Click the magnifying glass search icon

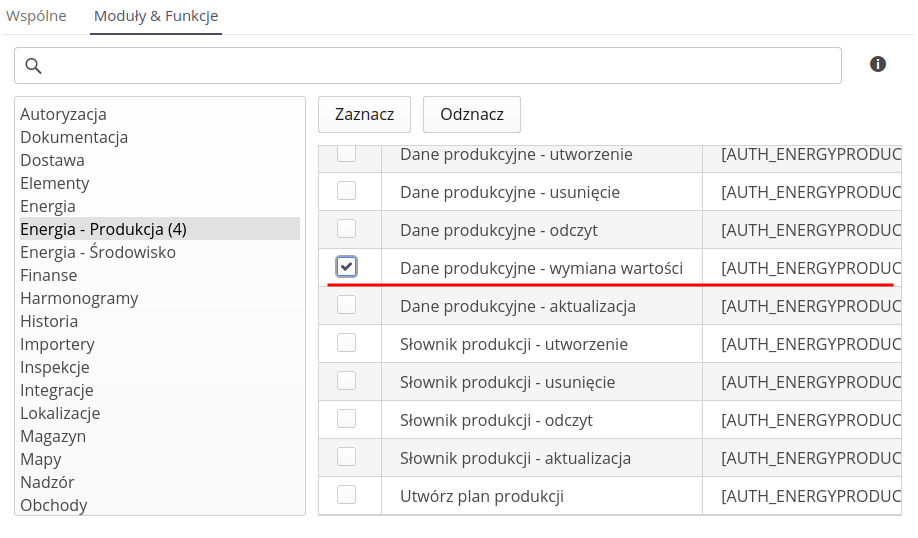(x=33, y=66)
